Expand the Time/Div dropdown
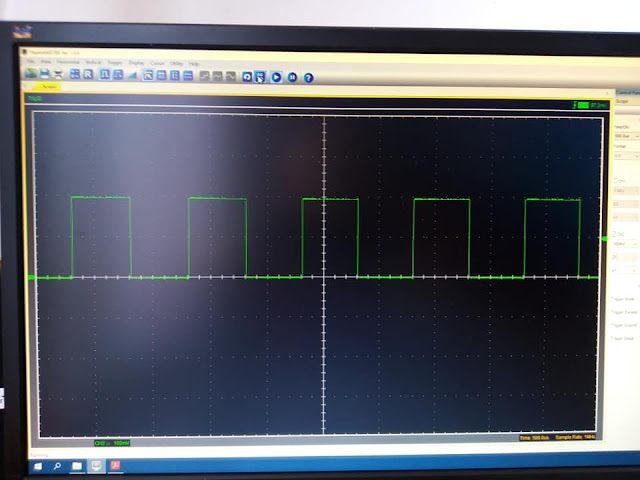The height and width of the screenshot is (480, 640). [x=627, y=136]
